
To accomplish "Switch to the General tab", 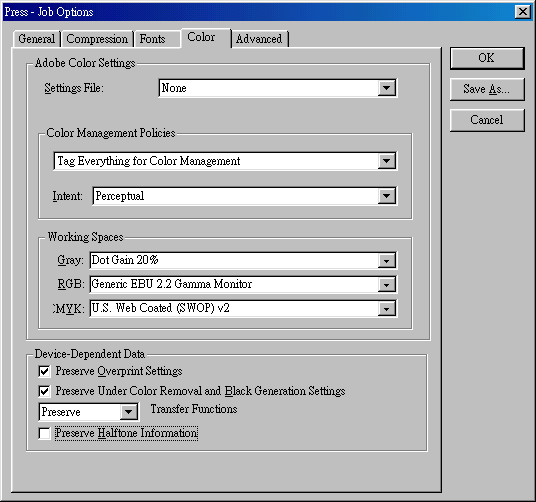I will click(x=37, y=39).
